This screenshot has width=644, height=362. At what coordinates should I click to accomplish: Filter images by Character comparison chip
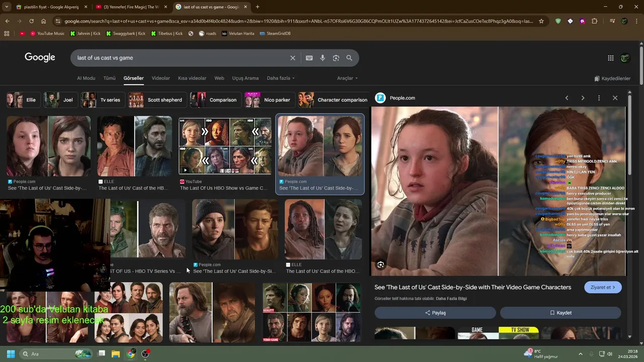(x=333, y=100)
